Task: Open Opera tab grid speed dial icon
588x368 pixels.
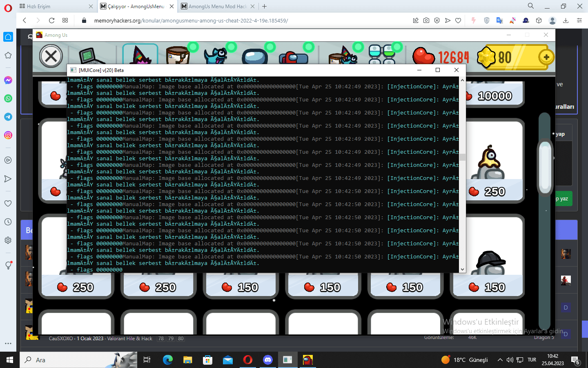Action: coord(65,20)
